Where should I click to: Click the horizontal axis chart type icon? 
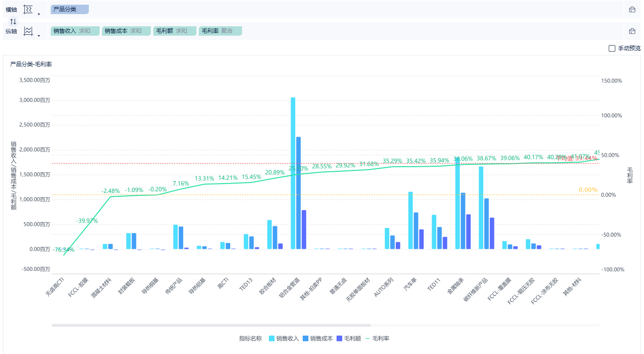click(x=28, y=9)
